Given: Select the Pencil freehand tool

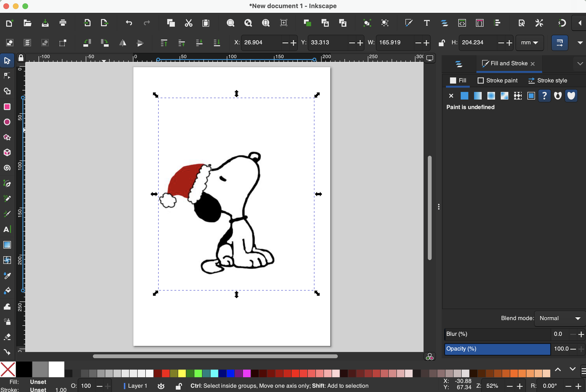Looking at the screenshot, I should pos(7,198).
